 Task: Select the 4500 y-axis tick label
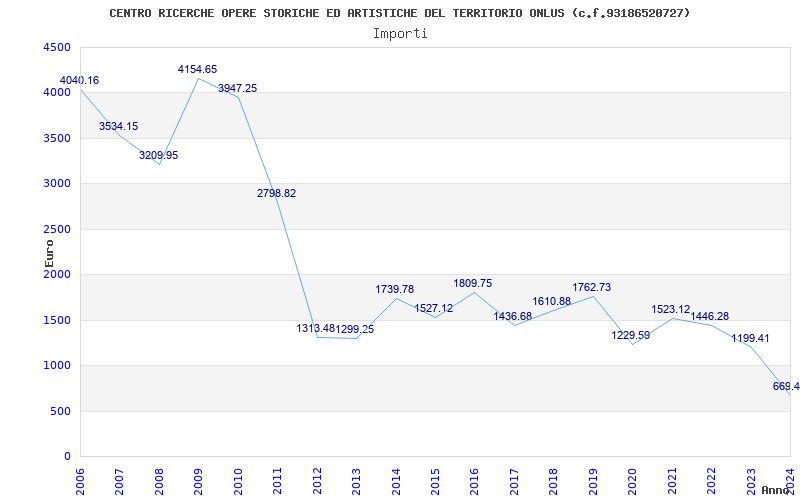[57, 47]
